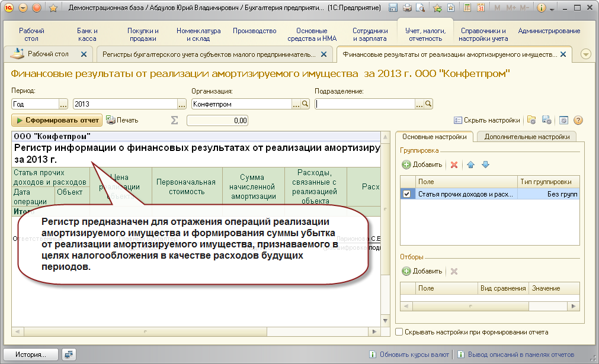
Task: Open the calendar icon showing 31
Action: [x=481, y=8]
